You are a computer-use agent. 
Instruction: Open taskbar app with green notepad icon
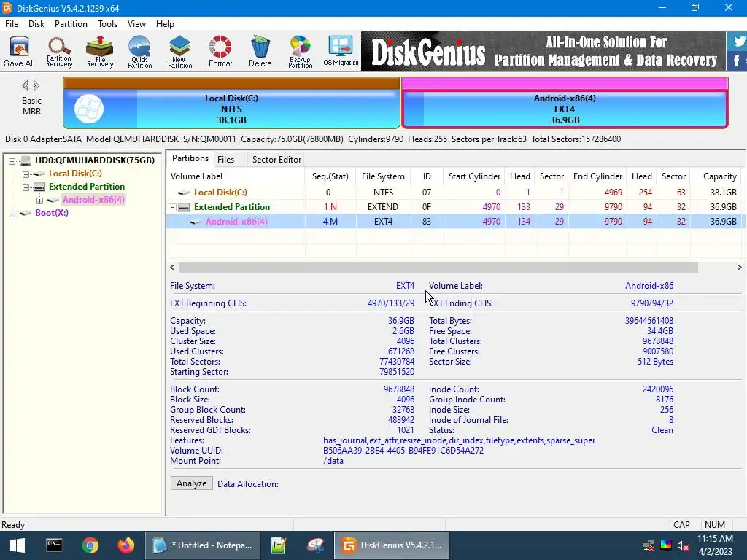279,545
